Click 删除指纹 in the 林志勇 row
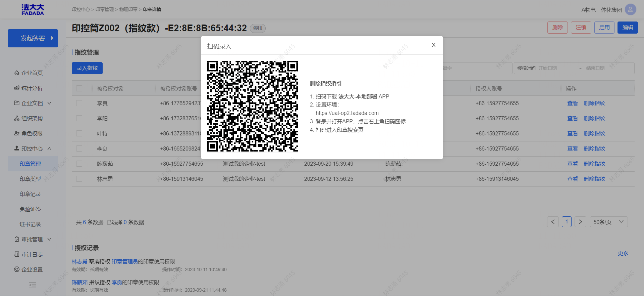The width and height of the screenshot is (644, 296). 594,179
